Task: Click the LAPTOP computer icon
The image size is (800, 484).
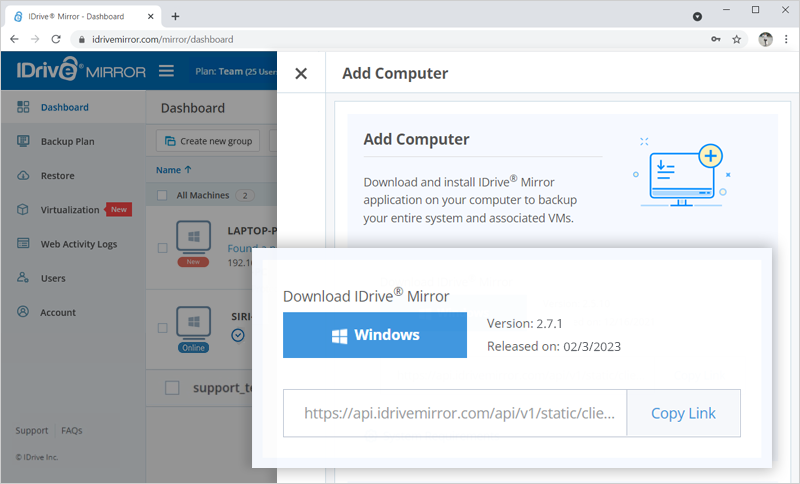Action: (x=193, y=237)
